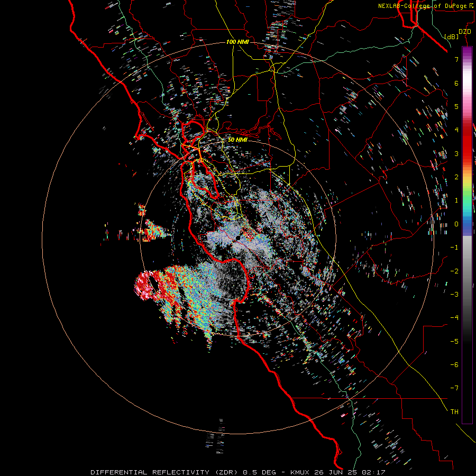Click the 2 value on the scale
Image resolution: width=476 pixels, height=476 pixels.
[x=456, y=177]
